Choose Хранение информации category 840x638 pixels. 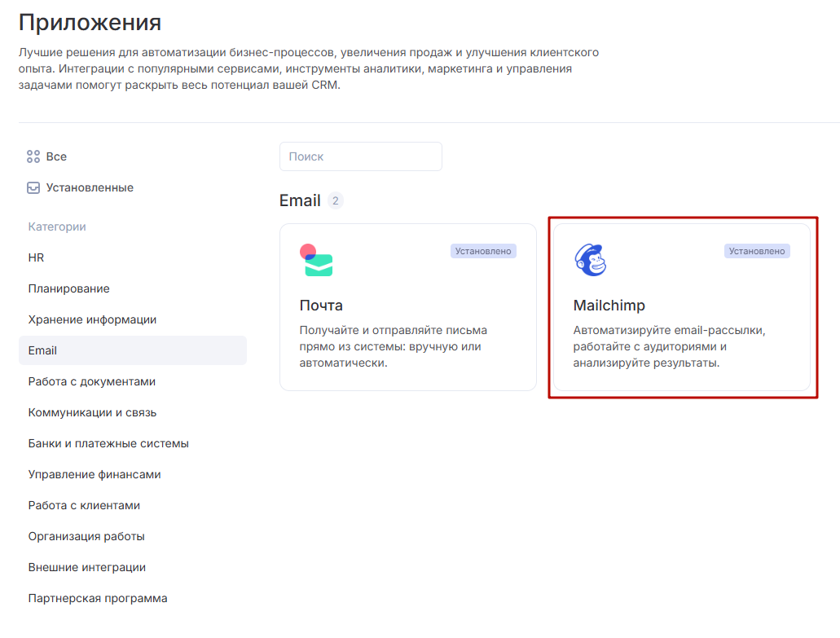[x=132, y=319]
